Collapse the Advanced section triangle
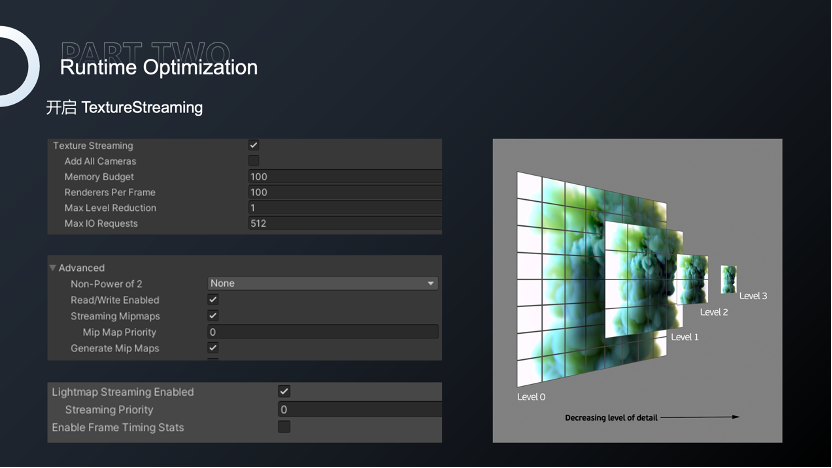832x468 pixels. click(x=53, y=268)
